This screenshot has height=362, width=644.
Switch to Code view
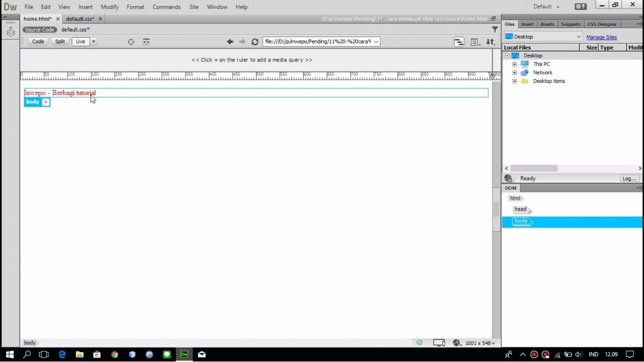(38, 41)
